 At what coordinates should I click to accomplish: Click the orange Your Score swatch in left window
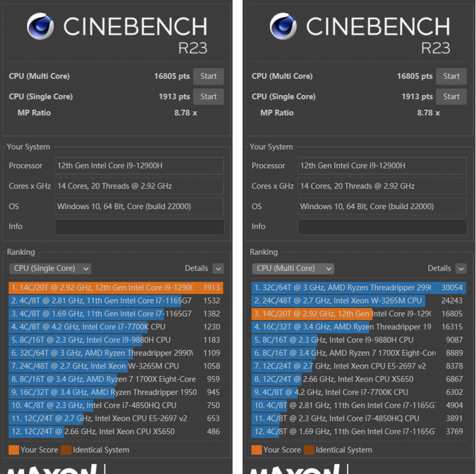14,450
